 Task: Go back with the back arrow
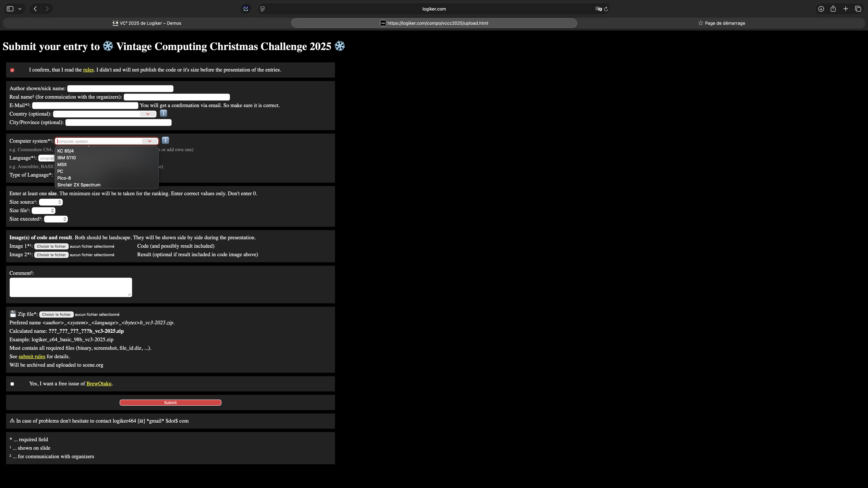coord(35,9)
